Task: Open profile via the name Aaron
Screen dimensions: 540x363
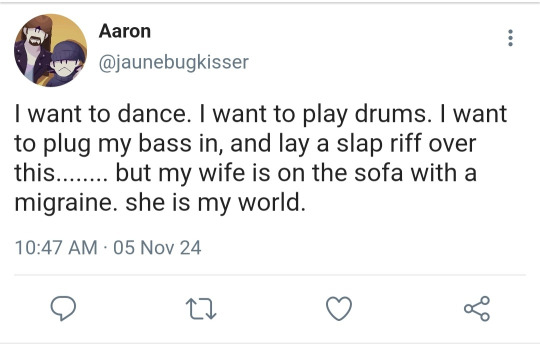Action: (125, 31)
